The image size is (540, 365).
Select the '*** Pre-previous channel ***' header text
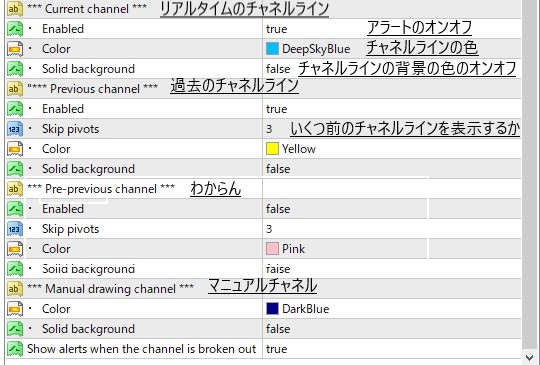coord(101,189)
